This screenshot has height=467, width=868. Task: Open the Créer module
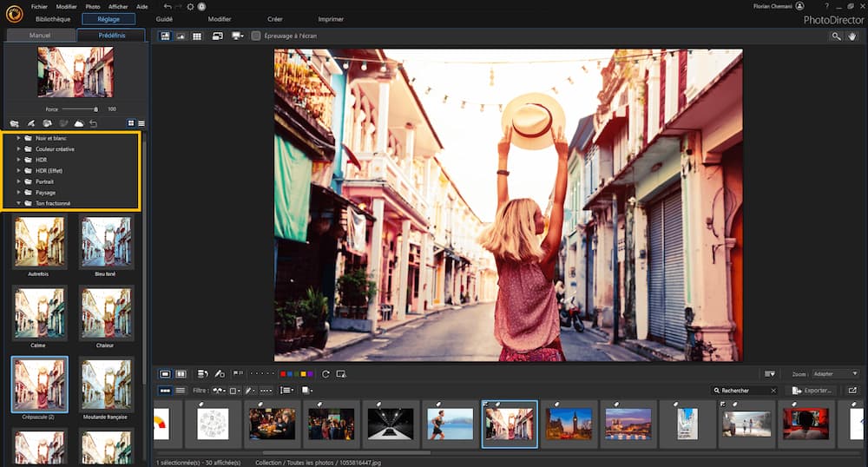(x=275, y=19)
